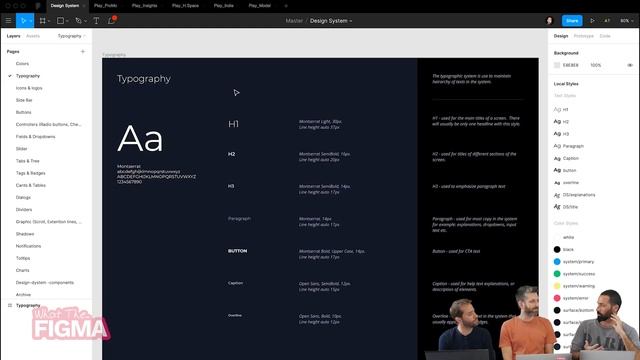Open the zoom level dropdown
Image resolution: width=640 pixels, height=360 pixels.
click(627, 20)
